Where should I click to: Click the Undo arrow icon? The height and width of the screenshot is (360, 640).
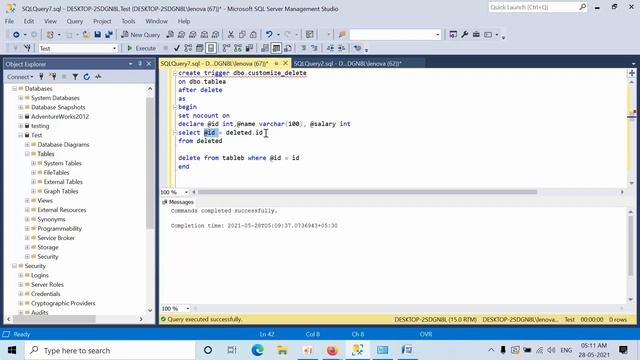[x=269, y=35]
